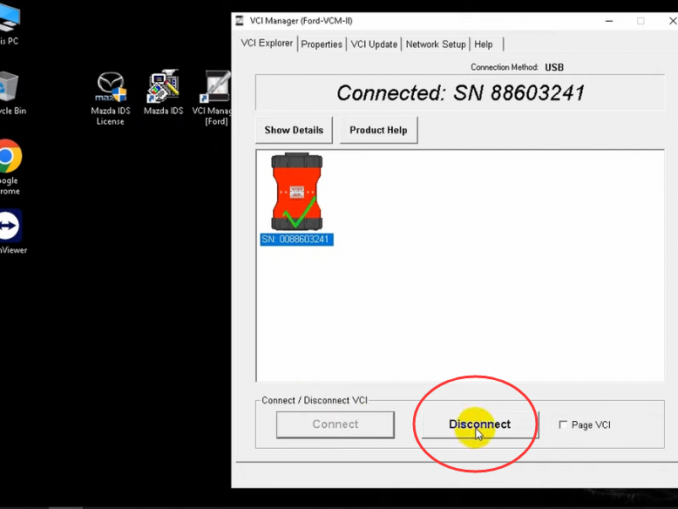
Task: Open Mazda IDS License desktop shortcut
Action: 110,99
